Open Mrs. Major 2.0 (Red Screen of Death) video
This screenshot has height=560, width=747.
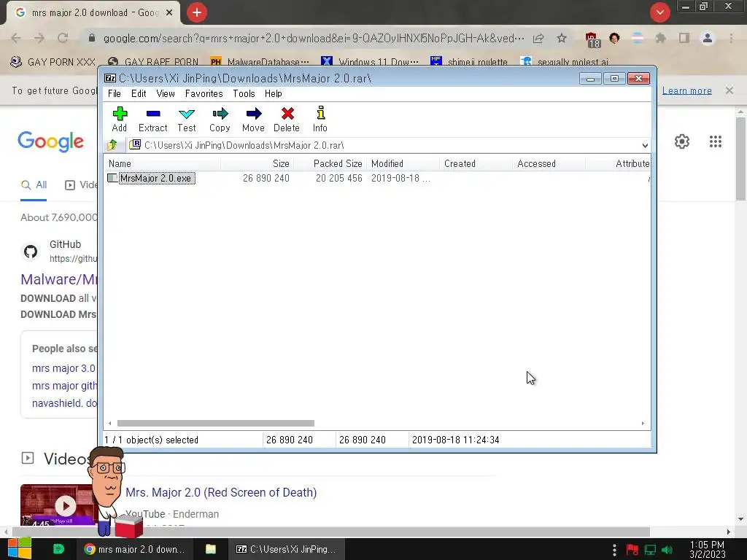(x=221, y=492)
